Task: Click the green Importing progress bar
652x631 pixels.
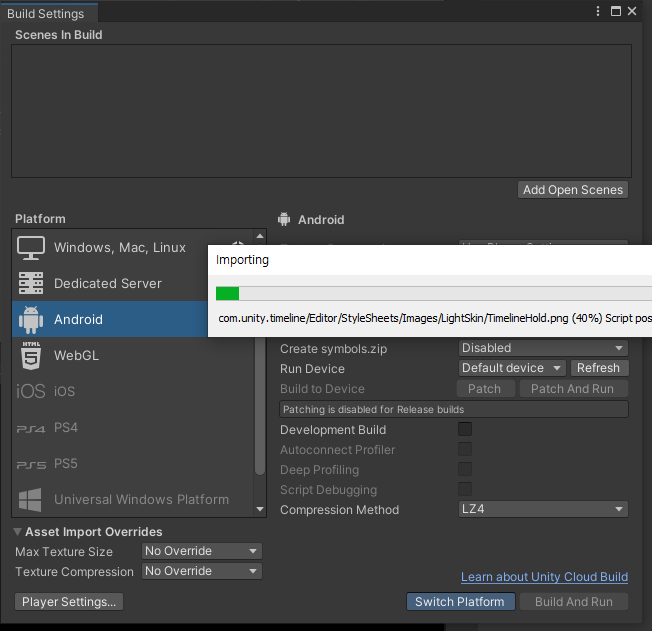Action: click(227, 293)
